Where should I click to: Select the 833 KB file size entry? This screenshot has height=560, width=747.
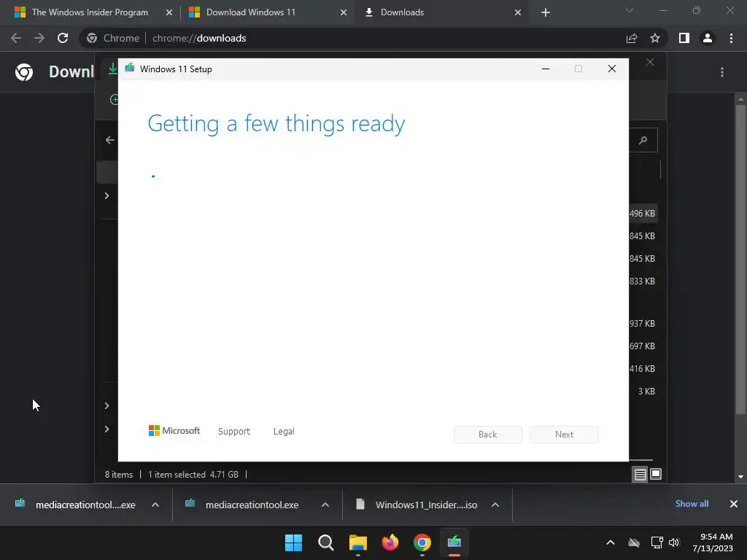(642, 281)
